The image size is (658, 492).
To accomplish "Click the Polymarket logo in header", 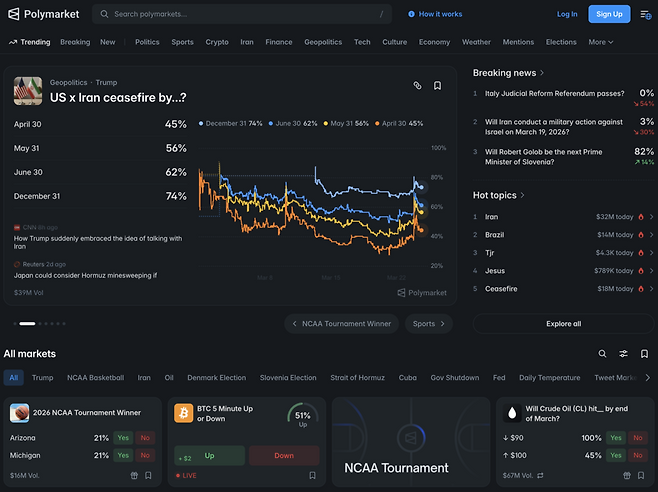I will [x=42, y=14].
